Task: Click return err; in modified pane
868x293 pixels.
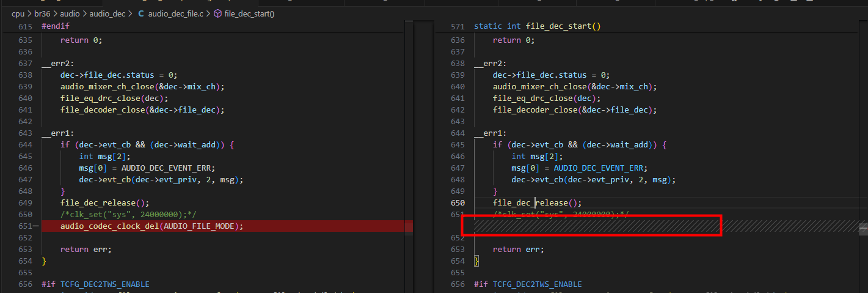Action: click(x=518, y=250)
